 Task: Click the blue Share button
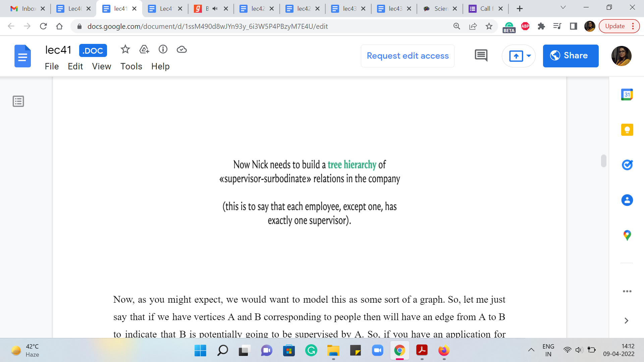pyautogui.click(x=571, y=56)
